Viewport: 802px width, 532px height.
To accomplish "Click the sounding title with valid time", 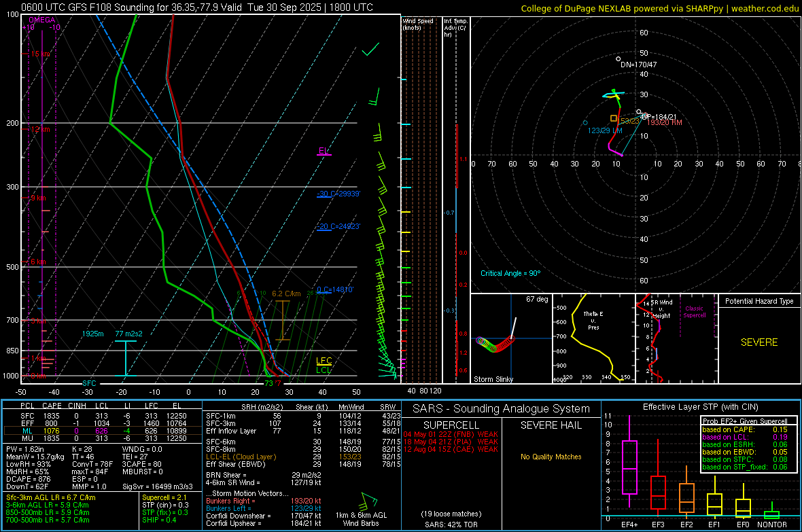I will [197, 7].
